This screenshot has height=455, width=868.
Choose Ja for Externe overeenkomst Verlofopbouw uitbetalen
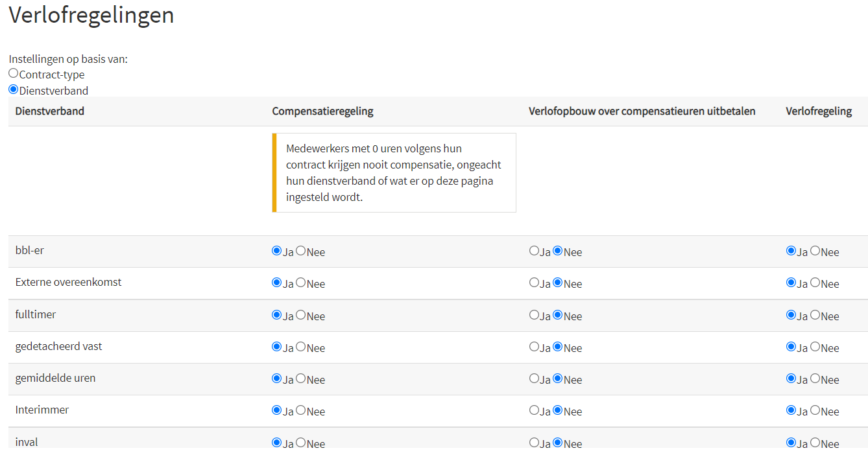pos(535,283)
